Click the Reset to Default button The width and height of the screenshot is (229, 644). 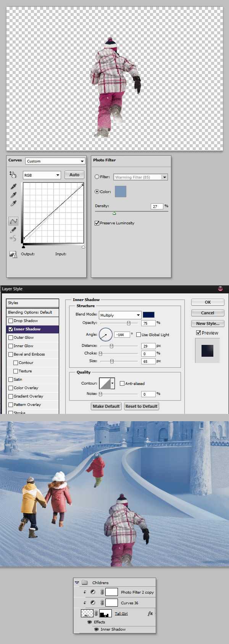click(x=141, y=406)
